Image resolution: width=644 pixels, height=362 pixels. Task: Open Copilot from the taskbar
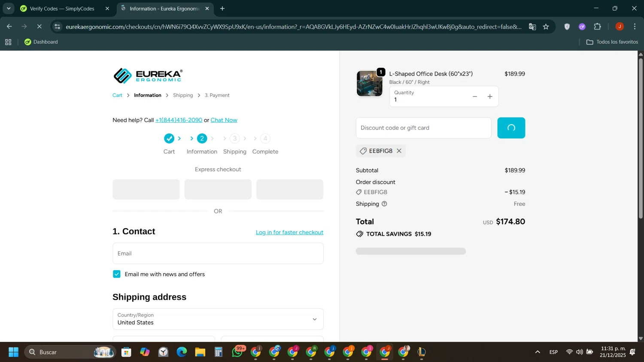pyautogui.click(x=145, y=352)
